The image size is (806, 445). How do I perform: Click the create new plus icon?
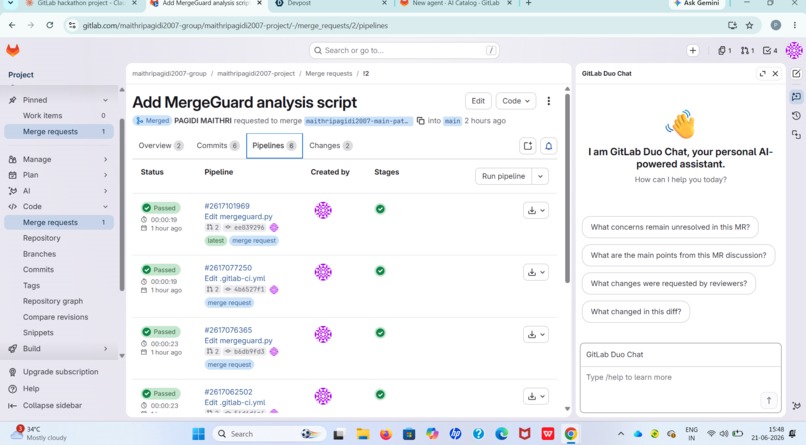coord(692,50)
